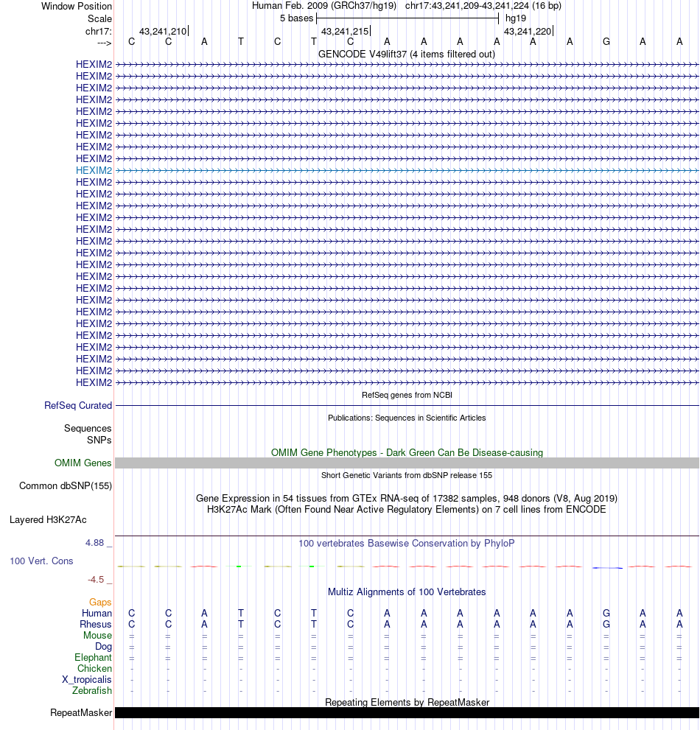The height and width of the screenshot is (730, 700).
Task: Click the -4.5 PhyloP lower scale value
Action: [x=96, y=580]
